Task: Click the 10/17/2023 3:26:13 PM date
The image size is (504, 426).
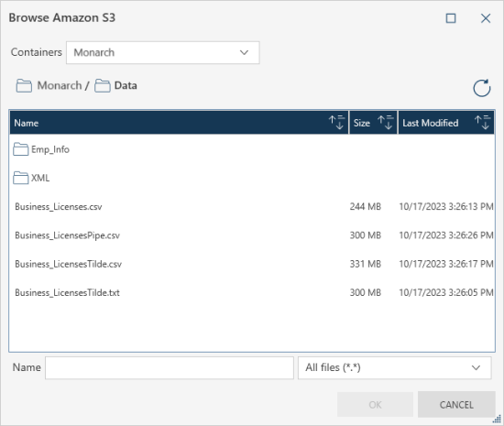Action: (446, 206)
